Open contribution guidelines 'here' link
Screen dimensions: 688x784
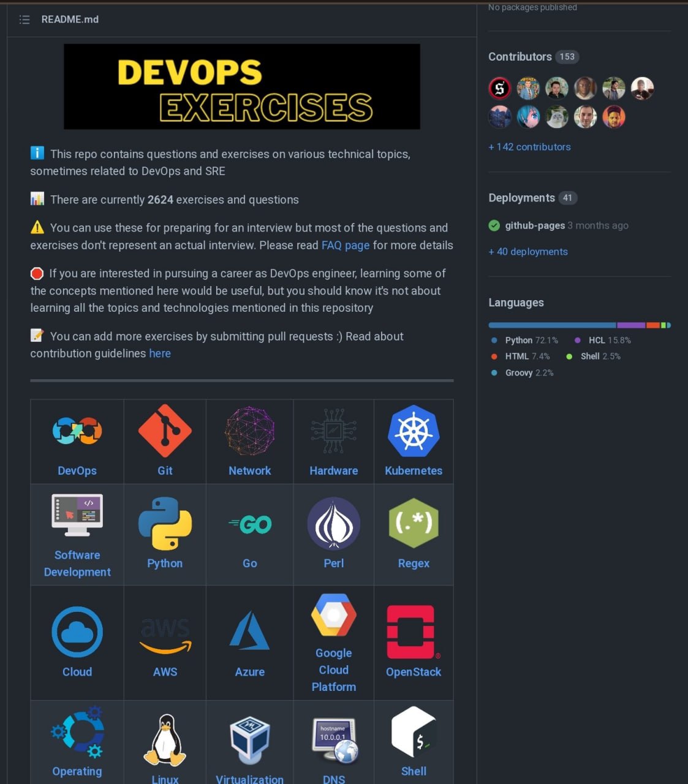[160, 353]
